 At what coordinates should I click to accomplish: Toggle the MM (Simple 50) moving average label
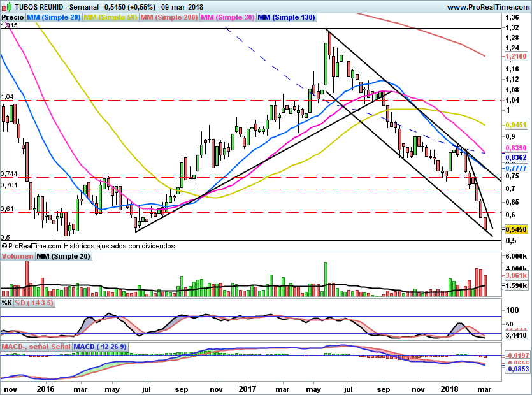111,18
